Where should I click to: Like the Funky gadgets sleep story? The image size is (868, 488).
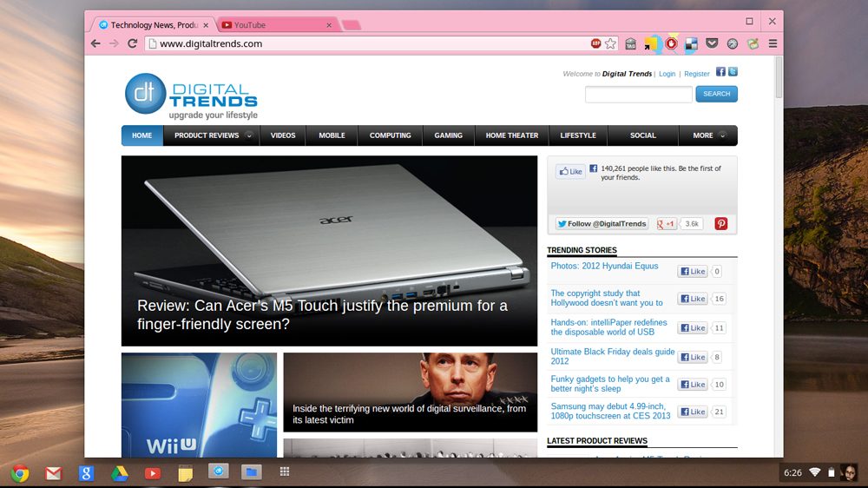[x=693, y=385]
